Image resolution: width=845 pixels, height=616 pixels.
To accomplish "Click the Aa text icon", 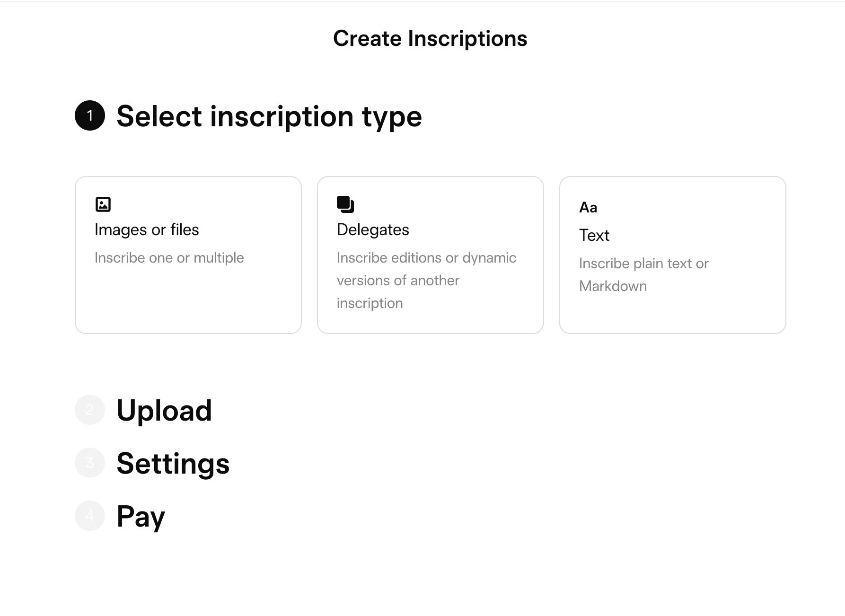I will tap(588, 208).
